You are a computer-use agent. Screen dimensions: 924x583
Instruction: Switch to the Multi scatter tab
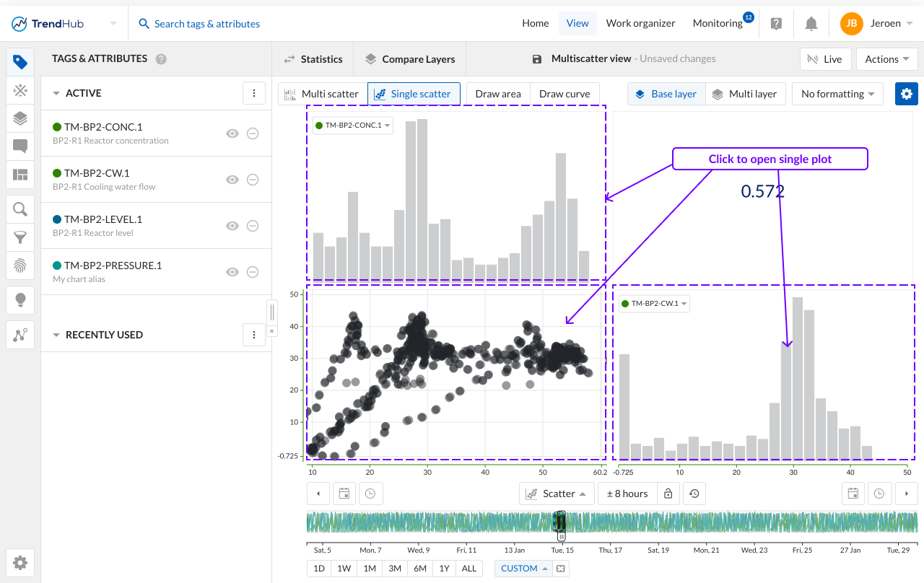(321, 93)
